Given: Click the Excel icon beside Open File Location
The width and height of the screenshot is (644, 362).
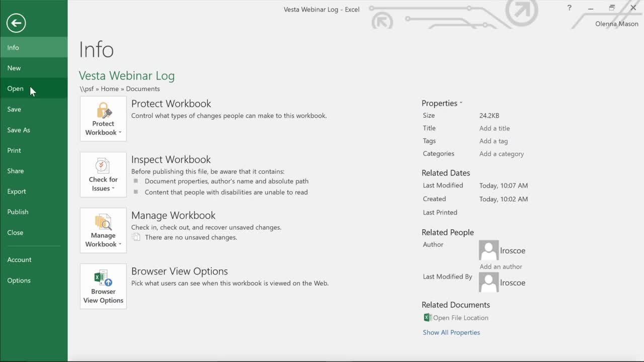Looking at the screenshot, I should 428,317.
